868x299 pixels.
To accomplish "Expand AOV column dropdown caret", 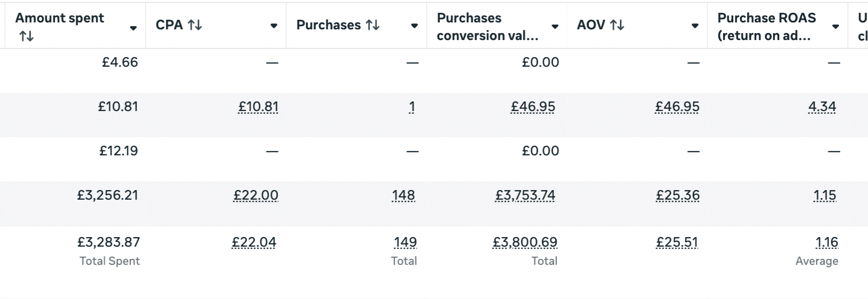I will point(695,26).
